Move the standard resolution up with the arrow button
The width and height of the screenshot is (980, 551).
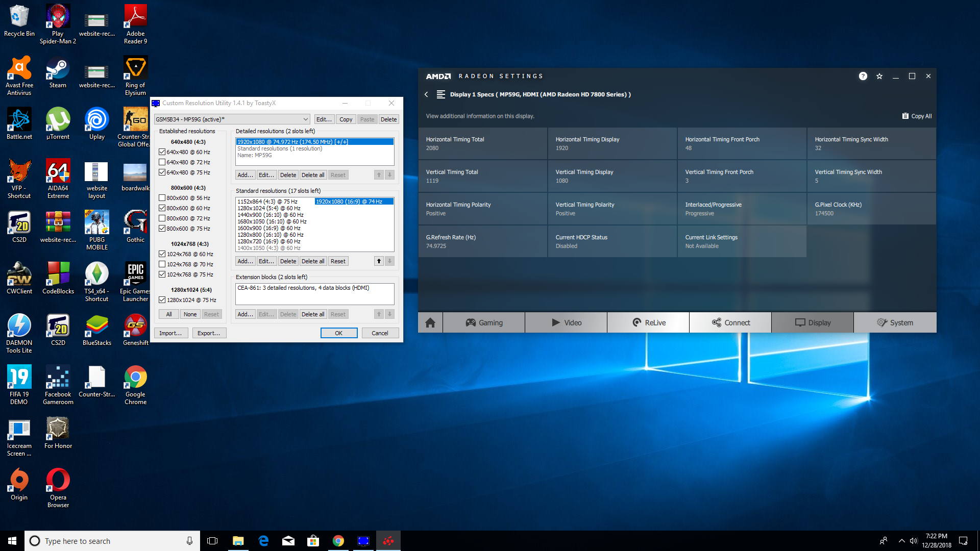click(379, 261)
